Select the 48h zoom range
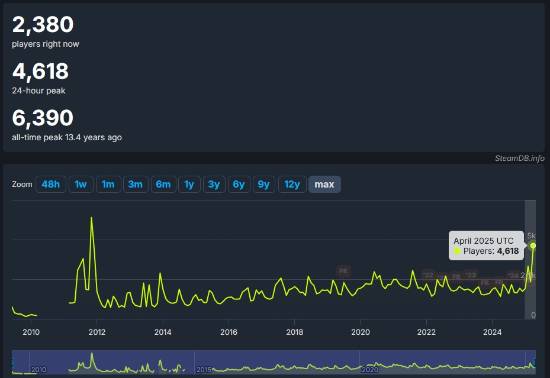Viewport: 550px width, 378px height. pyautogui.click(x=51, y=184)
